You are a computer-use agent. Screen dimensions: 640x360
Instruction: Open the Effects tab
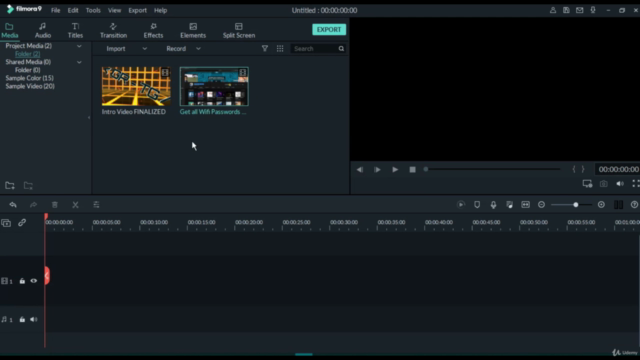pyautogui.click(x=153, y=30)
